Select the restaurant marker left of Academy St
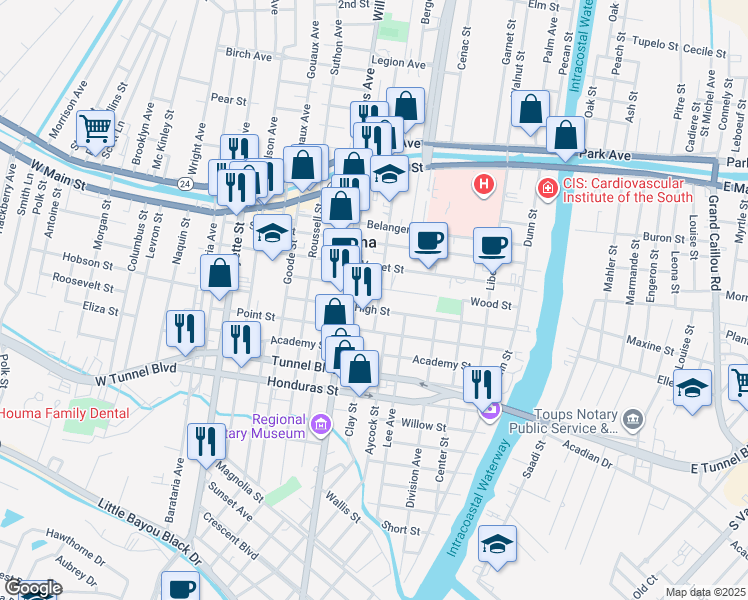748x600 pixels. point(241,341)
